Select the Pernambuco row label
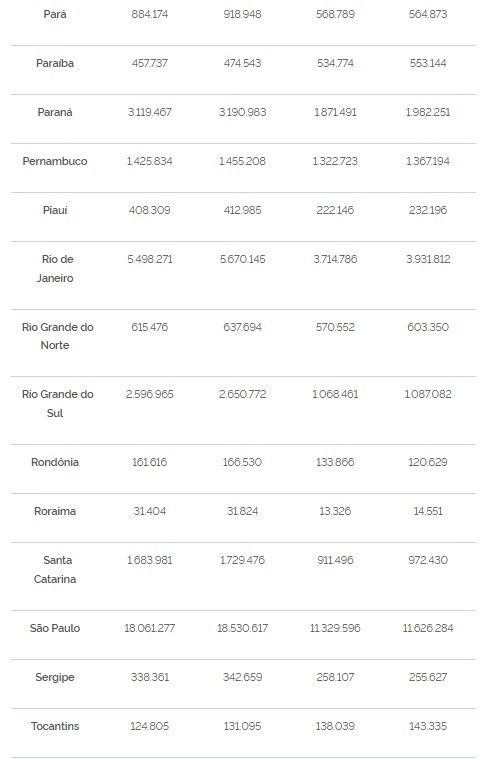Viewport: 485px width, 760px height. tap(55, 161)
